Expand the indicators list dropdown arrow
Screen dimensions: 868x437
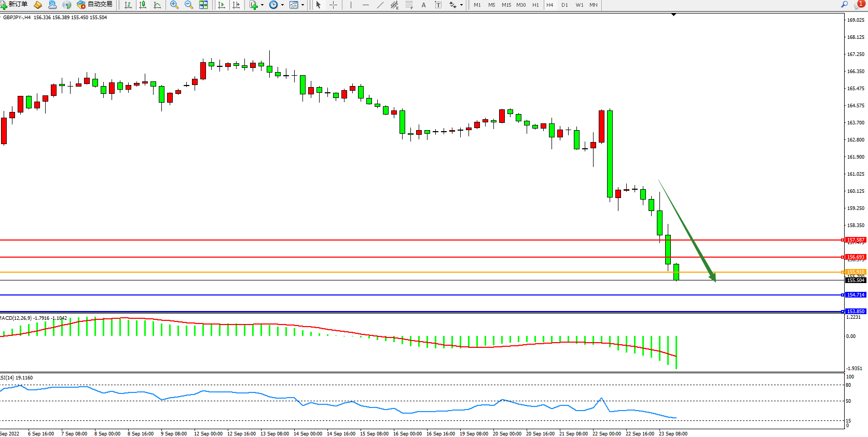click(x=262, y=5)
